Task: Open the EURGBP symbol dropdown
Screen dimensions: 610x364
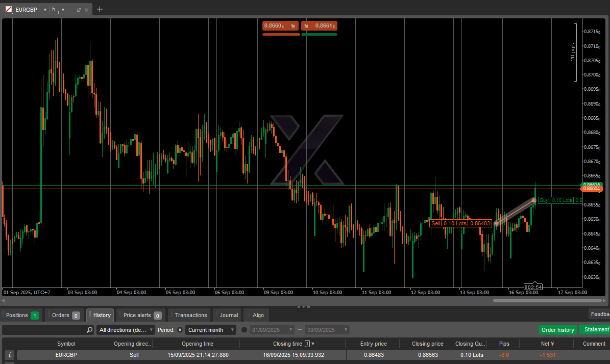Action: [45, 10]
